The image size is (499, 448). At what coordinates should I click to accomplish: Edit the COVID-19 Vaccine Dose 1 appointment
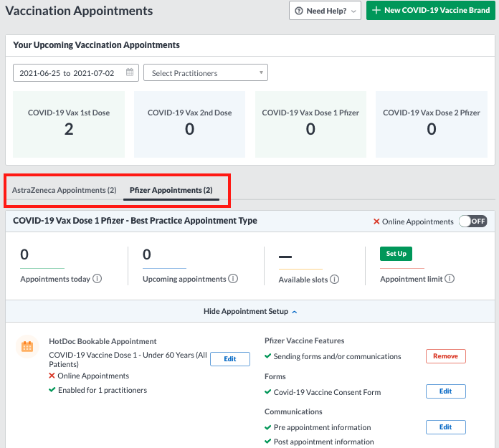(x=229, y=359)
